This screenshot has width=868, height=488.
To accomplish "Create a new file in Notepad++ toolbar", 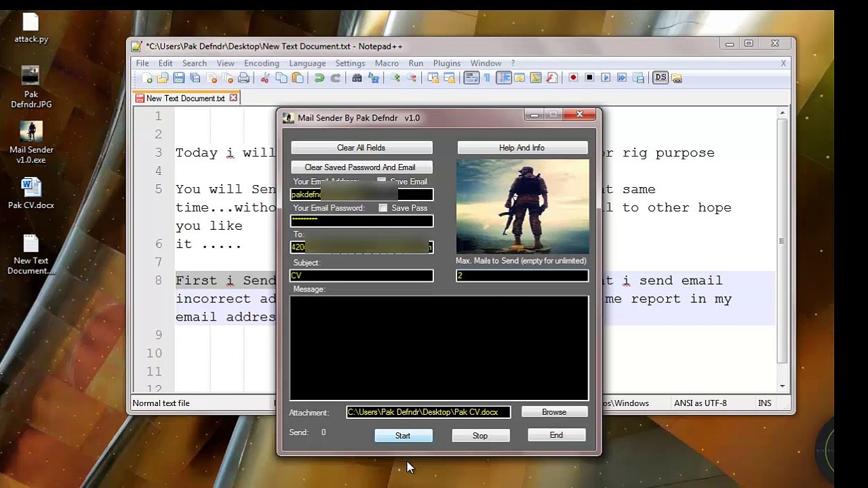I will (148, 78).
